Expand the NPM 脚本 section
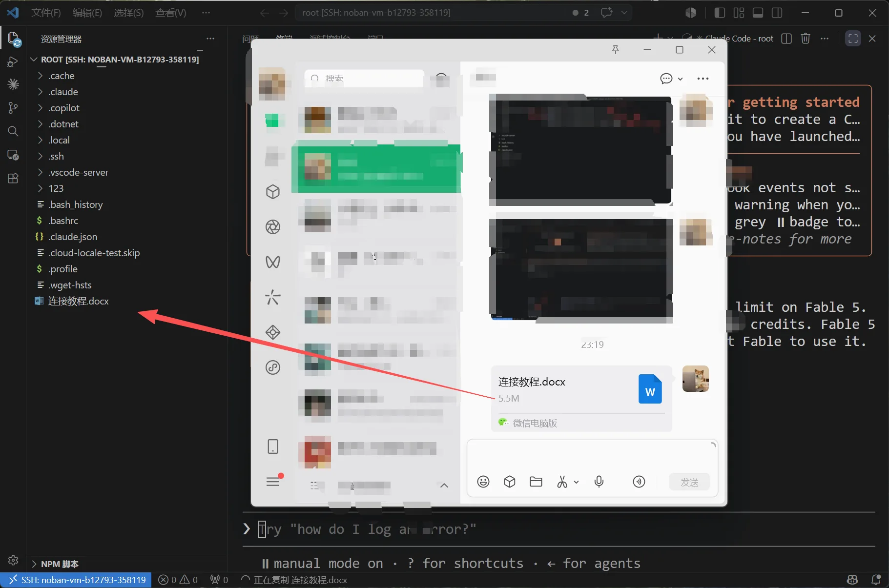Image resolution: width=889 pixels, height=588 pixels. tap(59, 564)
